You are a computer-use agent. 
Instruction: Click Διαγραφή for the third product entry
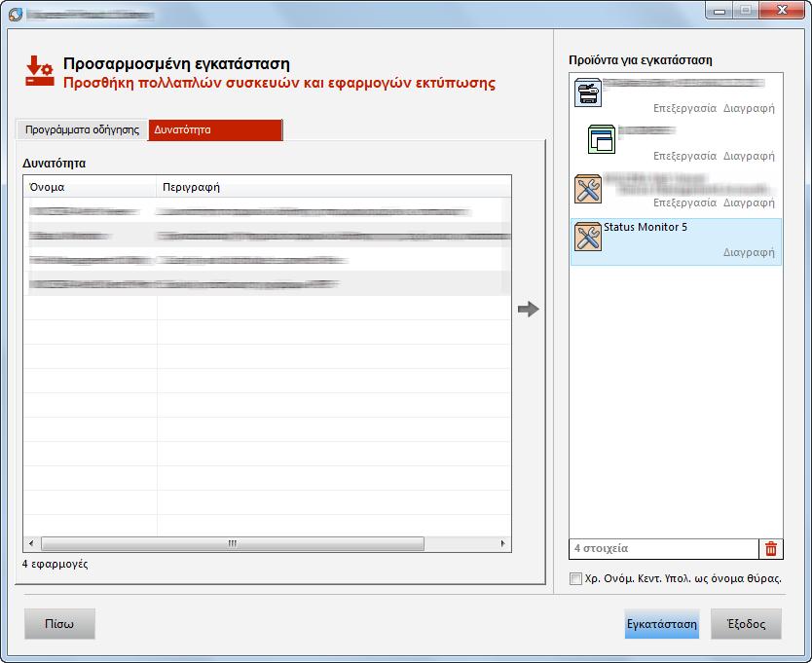[749, 203]
